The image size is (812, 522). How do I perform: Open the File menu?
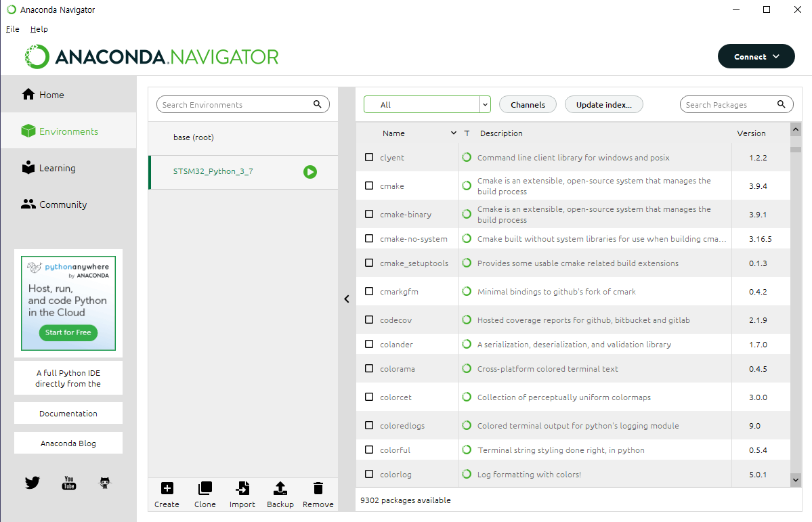(13, 29)
